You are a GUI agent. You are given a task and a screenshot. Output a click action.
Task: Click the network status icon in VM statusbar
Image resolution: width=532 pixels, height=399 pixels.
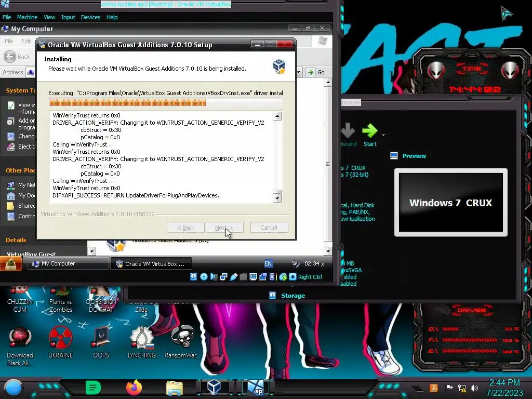pos(223,277)
